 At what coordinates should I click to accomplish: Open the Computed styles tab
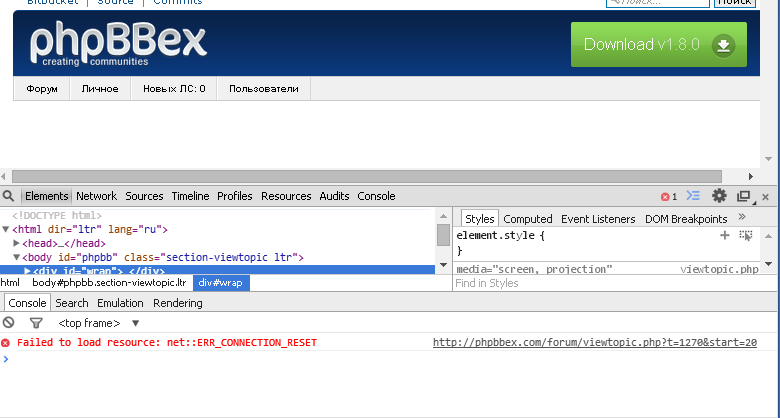pos(527,219)
